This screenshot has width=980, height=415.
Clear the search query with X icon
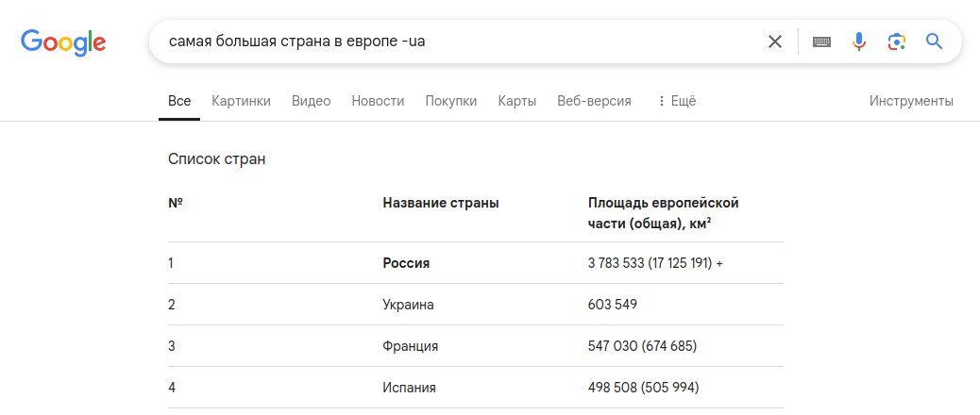coord(775,41)
